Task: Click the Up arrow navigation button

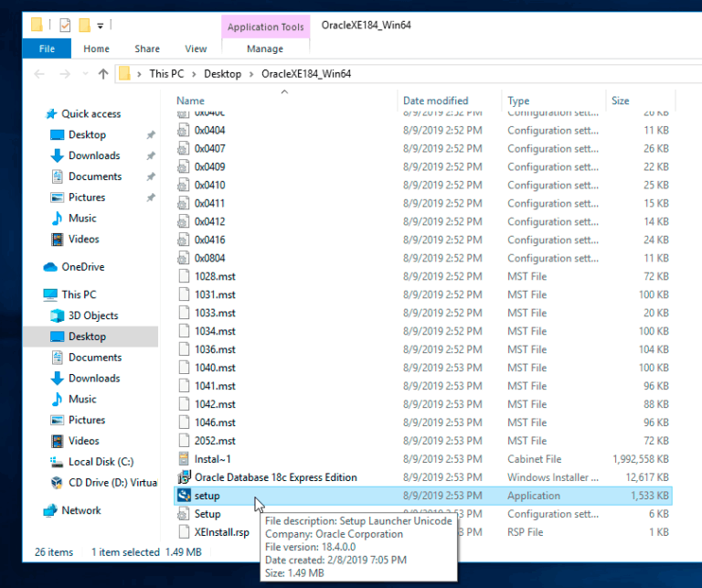Action: pyautogui.click(x=102, y=74)
